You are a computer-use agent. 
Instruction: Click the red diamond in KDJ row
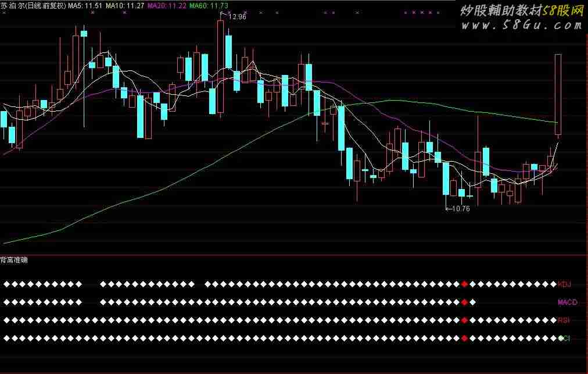(x=465, y=284)
